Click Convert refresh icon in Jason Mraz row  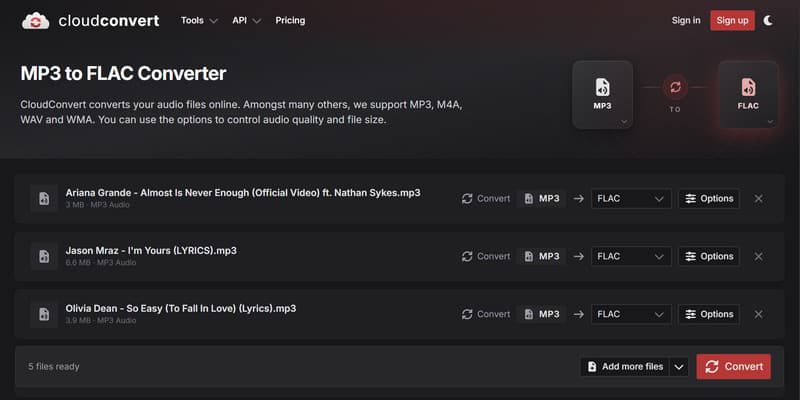[467, 256]
